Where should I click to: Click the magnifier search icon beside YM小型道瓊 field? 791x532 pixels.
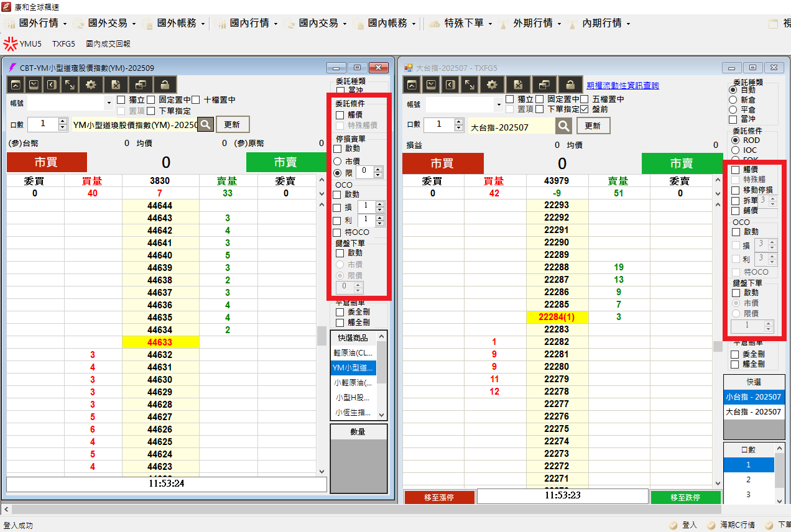(205, 124)
